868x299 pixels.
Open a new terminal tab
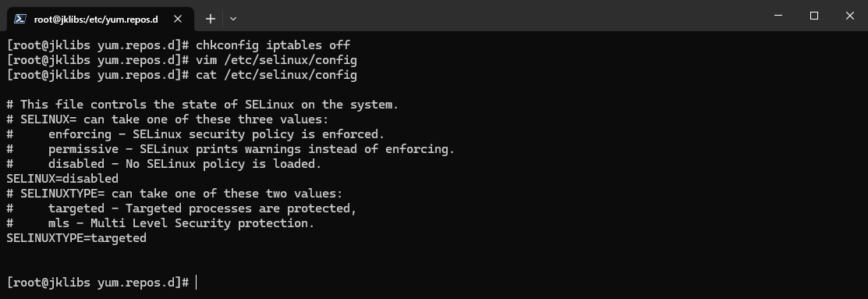tap(211, 19)
